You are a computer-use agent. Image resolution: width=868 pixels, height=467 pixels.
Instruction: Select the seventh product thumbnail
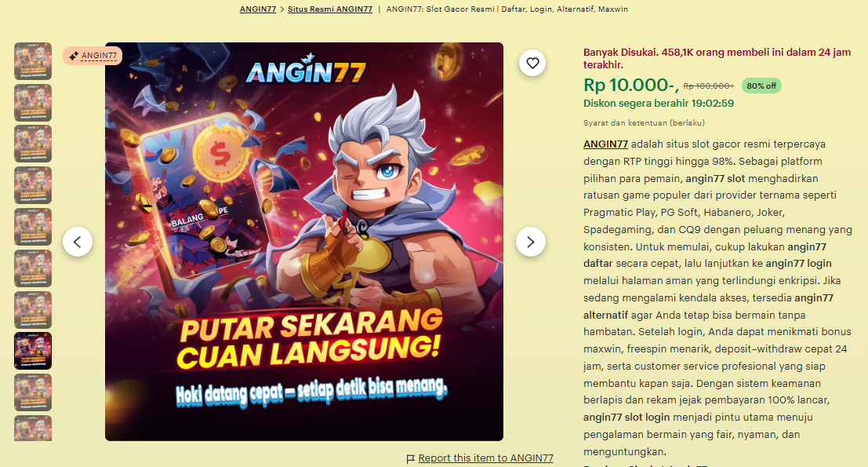(x=33, y=310)
